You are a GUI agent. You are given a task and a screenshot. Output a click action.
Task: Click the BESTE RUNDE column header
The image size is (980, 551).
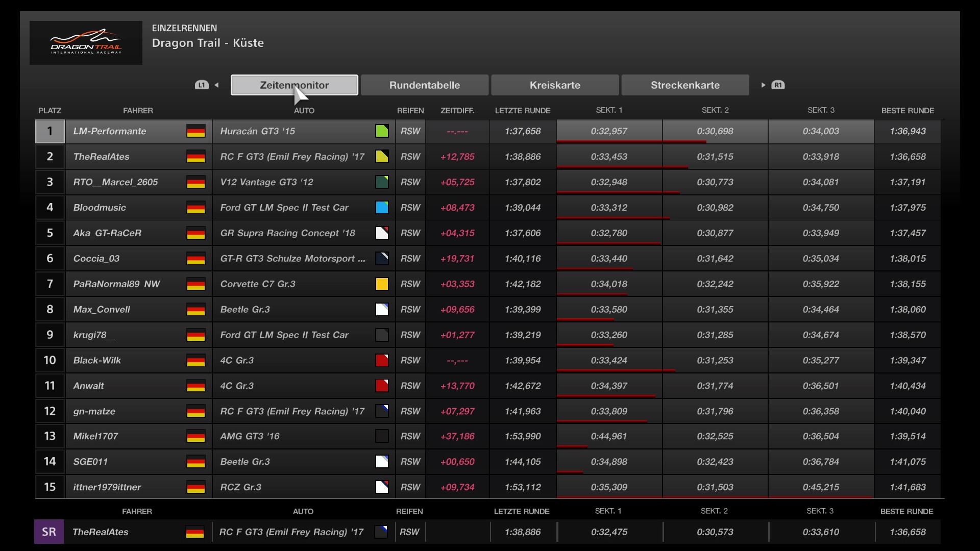[x=908, y=111]
